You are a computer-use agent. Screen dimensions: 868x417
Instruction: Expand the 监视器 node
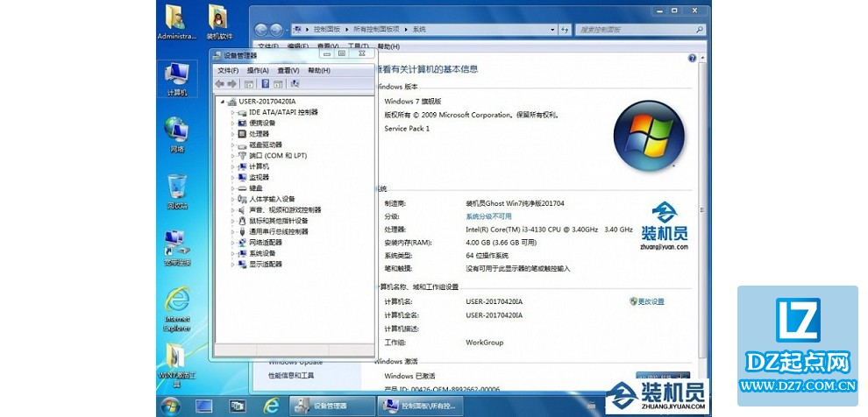click(x=233, y=178)
